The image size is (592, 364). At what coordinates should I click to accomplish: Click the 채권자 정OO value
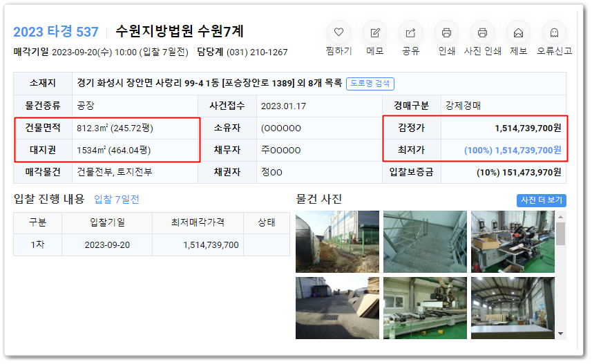pyautogui.click(x=272, y=172)
